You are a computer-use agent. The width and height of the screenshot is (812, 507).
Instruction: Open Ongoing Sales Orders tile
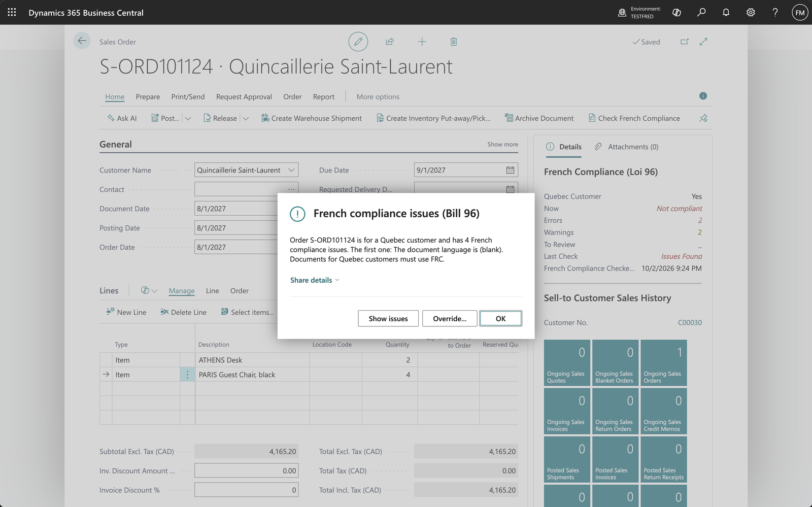tap(663, 363)
